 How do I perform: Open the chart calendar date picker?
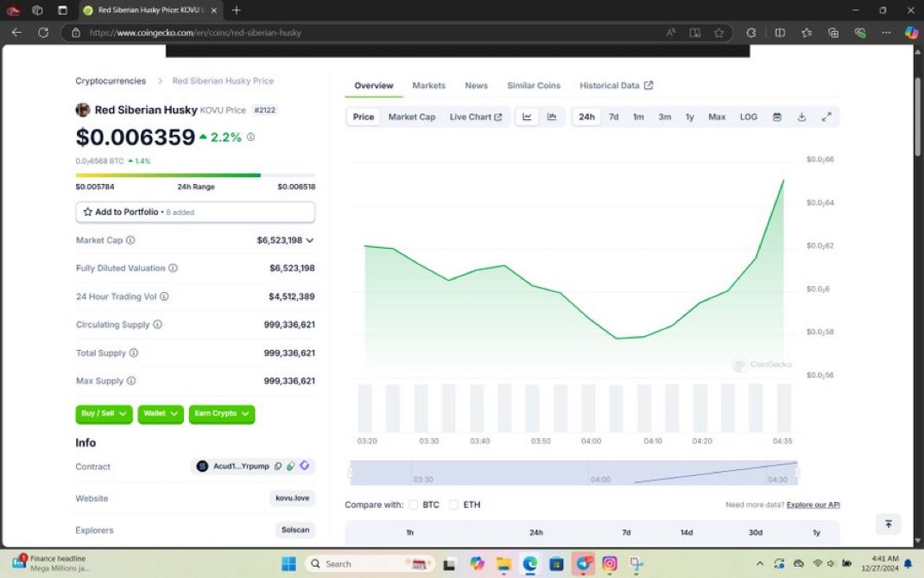[x=776, y=117]
